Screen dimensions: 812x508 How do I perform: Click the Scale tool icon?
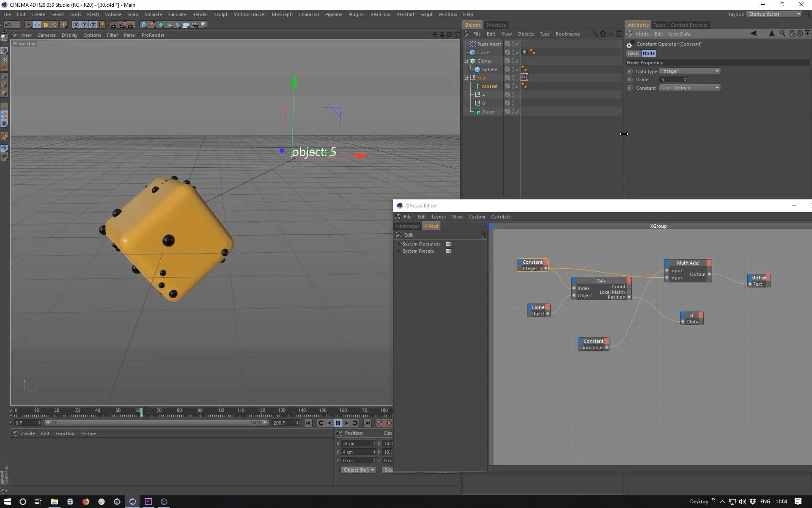coord(46,25)
